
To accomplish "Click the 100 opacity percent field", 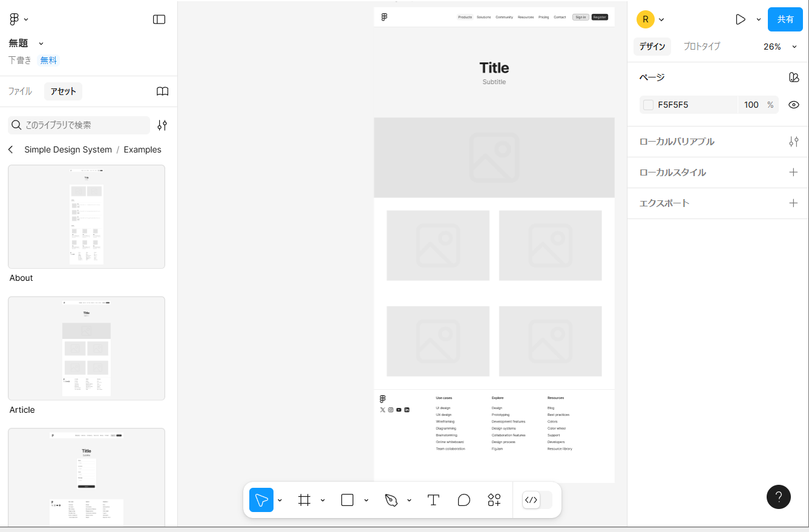I will (752, 105).
